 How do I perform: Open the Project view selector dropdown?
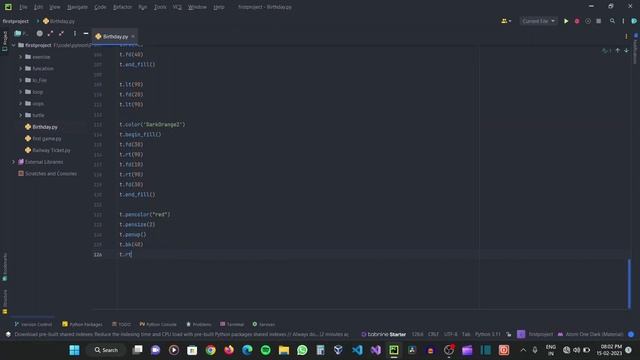pos(21,33)
